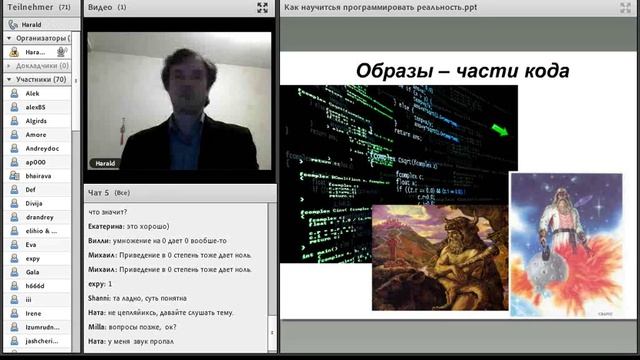Open the Video panel fullscreen icon
Screen dimensions: 640x360
coord(262,7)
